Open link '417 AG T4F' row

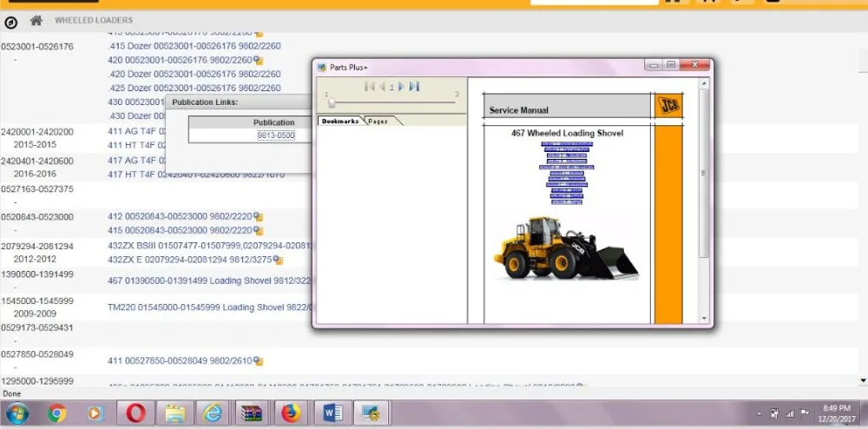point(137,160)
